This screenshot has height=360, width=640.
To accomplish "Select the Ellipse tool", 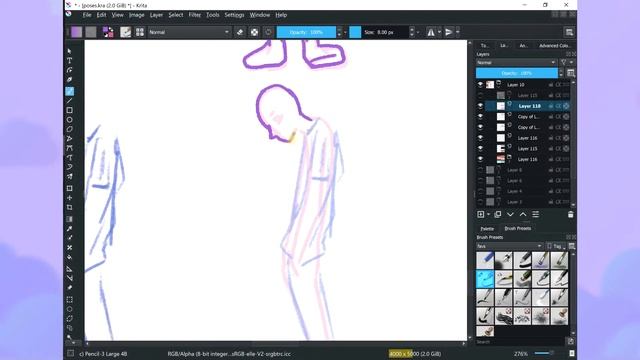I will click(x=69, y=120).
